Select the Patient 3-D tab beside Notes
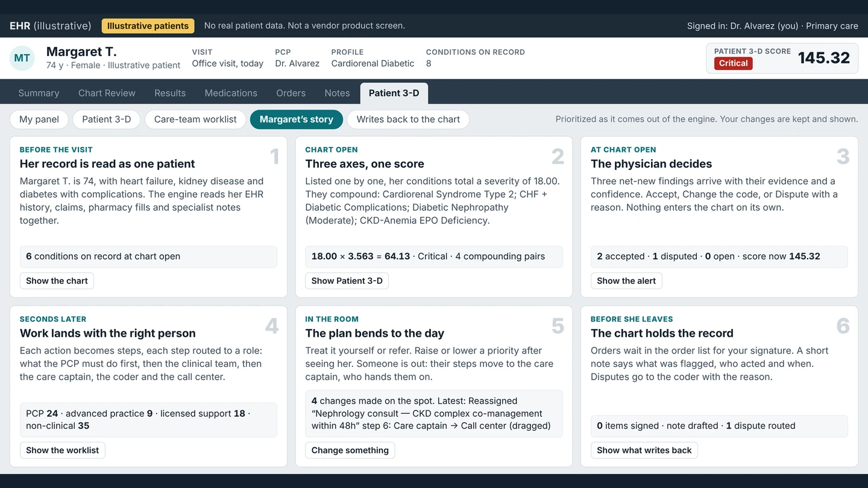868x488 pixels. tap(394, 93)
